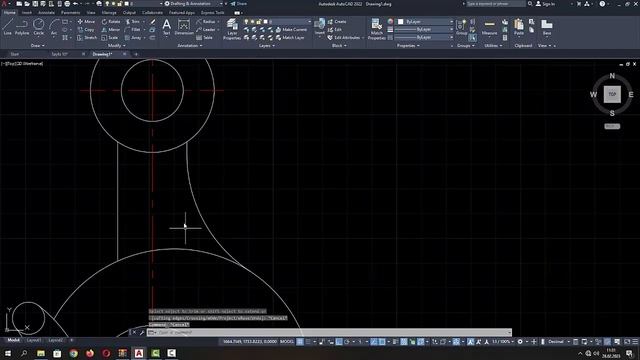The image size is (640, 360).
Task: Expand the Annotation panel
Action: click(190, 46)
